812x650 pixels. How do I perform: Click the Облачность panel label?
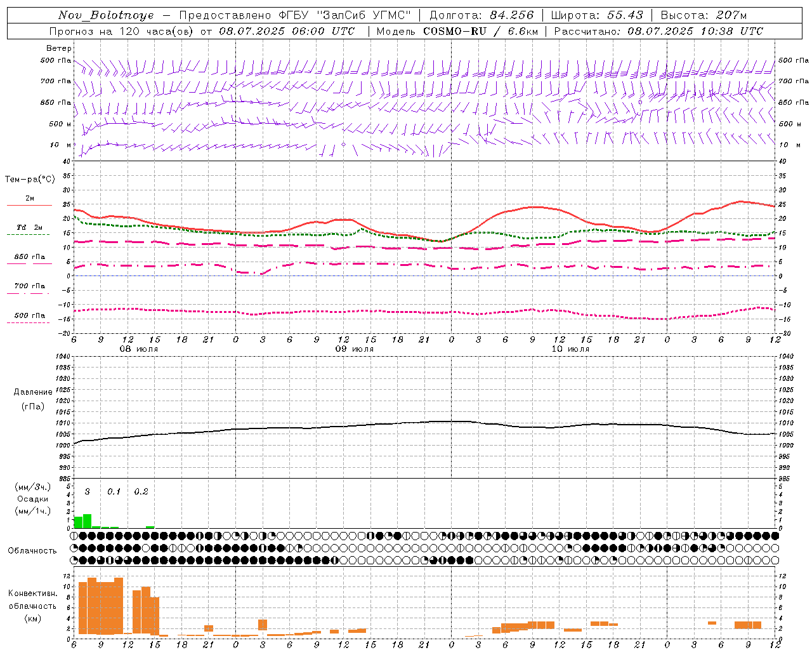click(32, 550)
